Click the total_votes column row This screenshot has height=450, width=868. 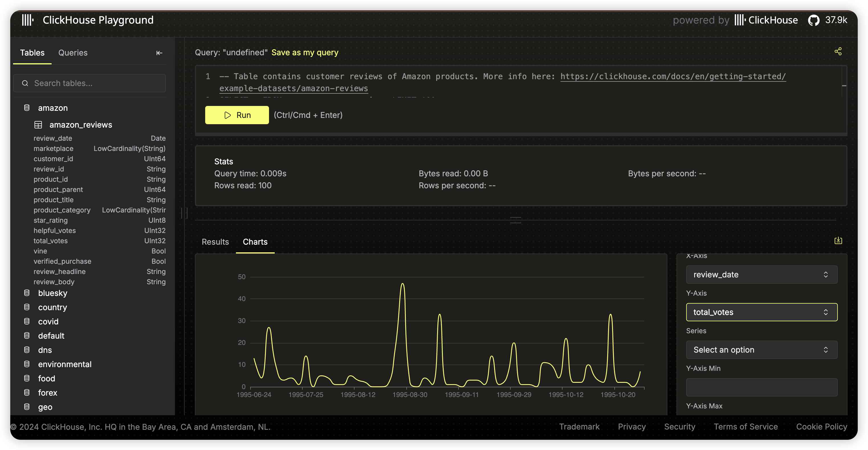(x=99, y=241)
